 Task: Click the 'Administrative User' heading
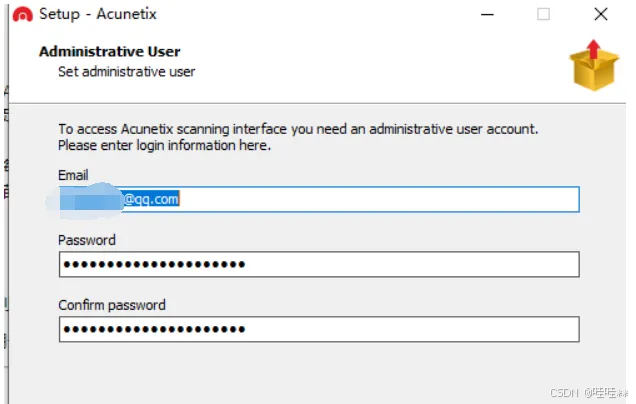(110, 52)
